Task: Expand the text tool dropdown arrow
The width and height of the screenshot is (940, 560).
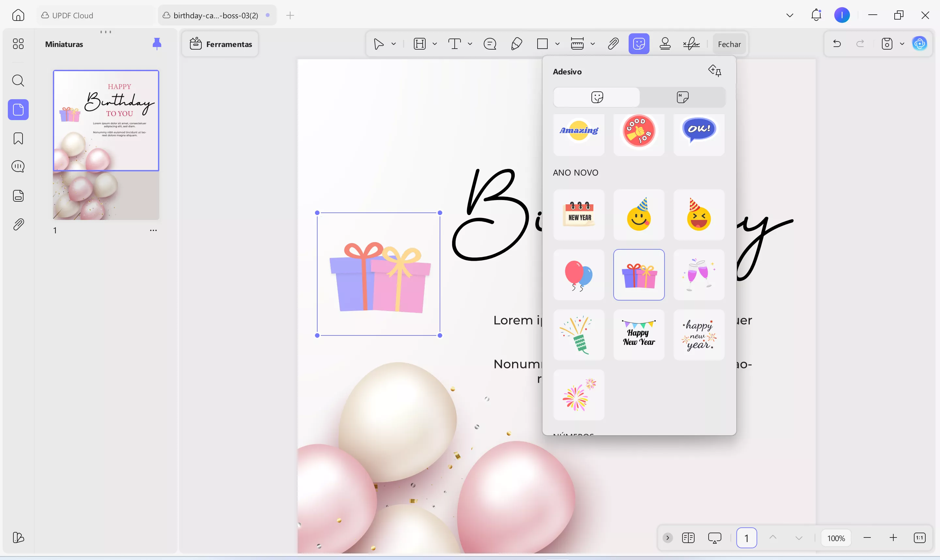Action: pos(470,44)
